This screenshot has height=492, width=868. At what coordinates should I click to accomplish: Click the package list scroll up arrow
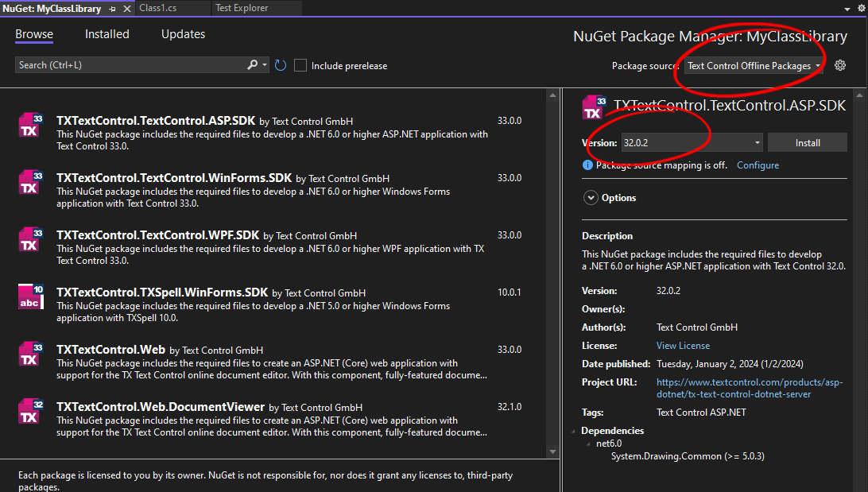(x=552, y=95)
